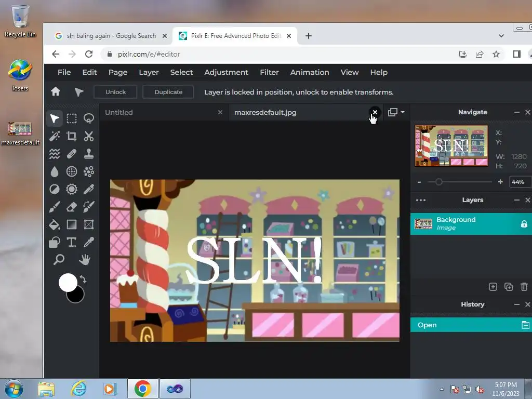The width and height of the screenshot is (532, 399).
Task: Bookmark this page with star icon
Action: coord(496,54)
